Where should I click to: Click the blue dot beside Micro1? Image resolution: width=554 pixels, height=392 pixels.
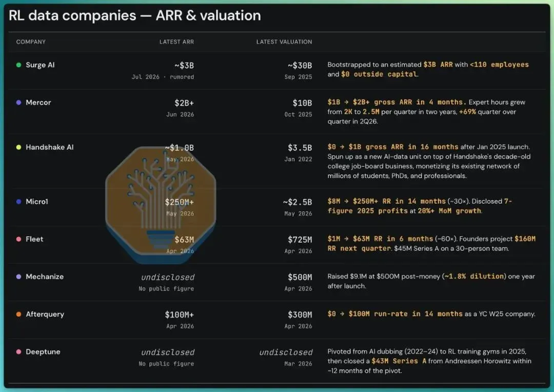[x=19, y=202]
